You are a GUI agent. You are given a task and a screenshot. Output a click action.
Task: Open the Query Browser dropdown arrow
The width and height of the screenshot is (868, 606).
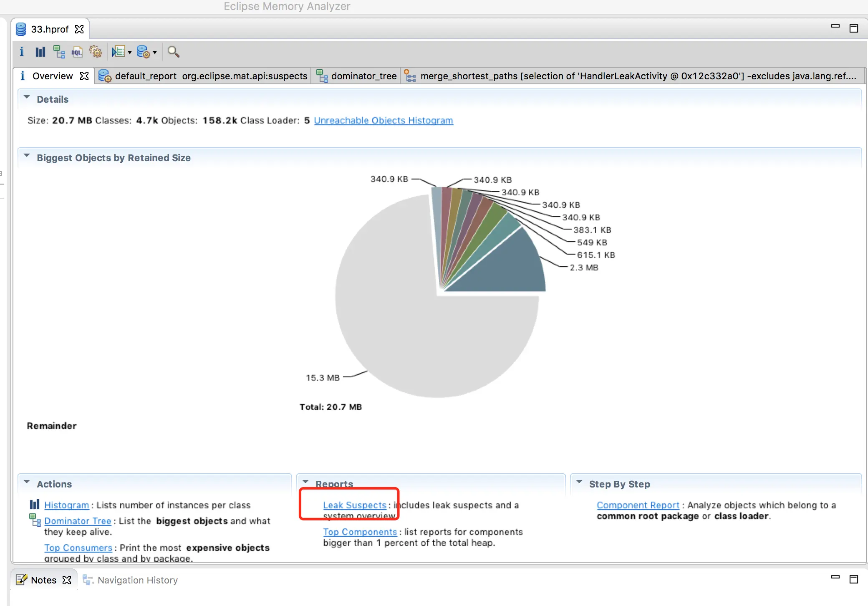point(130,53)
